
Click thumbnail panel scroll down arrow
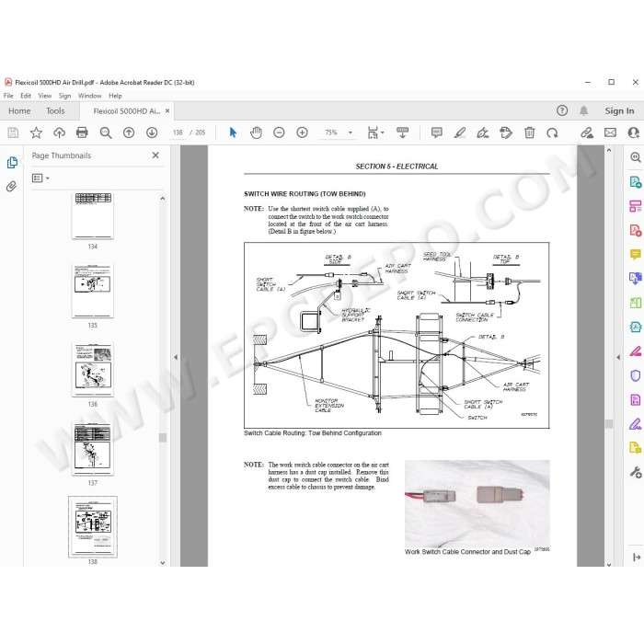pyautogui.click(x=163, y=563)
